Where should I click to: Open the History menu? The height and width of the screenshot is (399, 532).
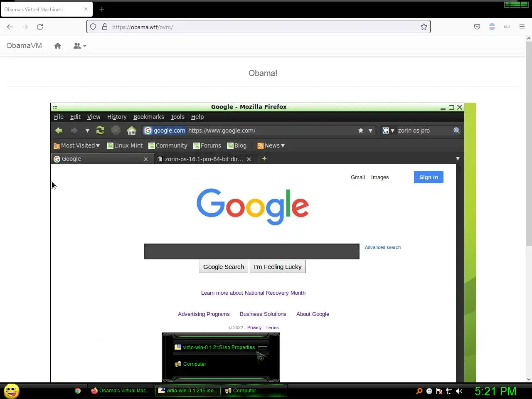(x=117, y=117)
